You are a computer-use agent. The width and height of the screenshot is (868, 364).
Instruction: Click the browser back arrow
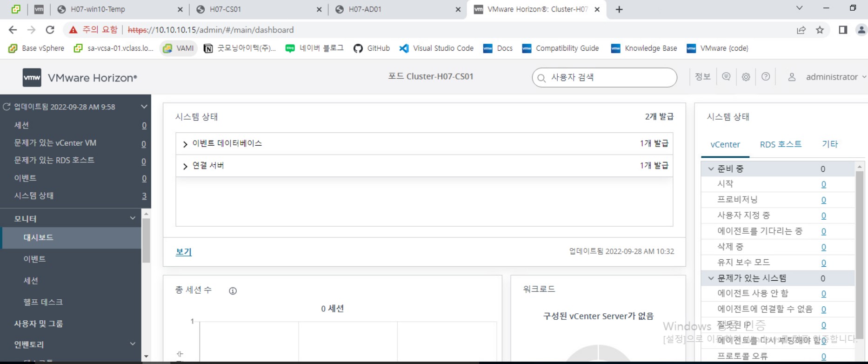pos(13,30)
